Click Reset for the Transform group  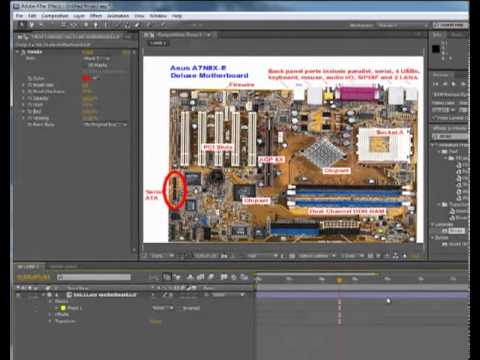tap(155, 321)
